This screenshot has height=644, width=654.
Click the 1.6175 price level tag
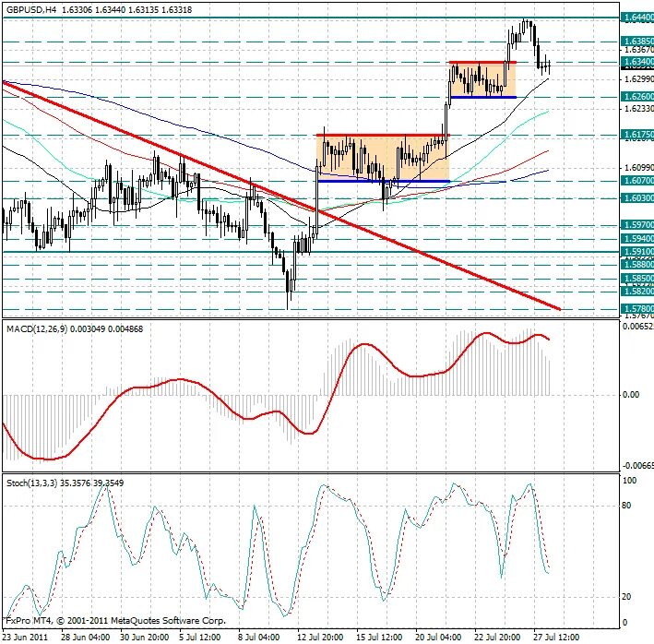click(637, 135)
